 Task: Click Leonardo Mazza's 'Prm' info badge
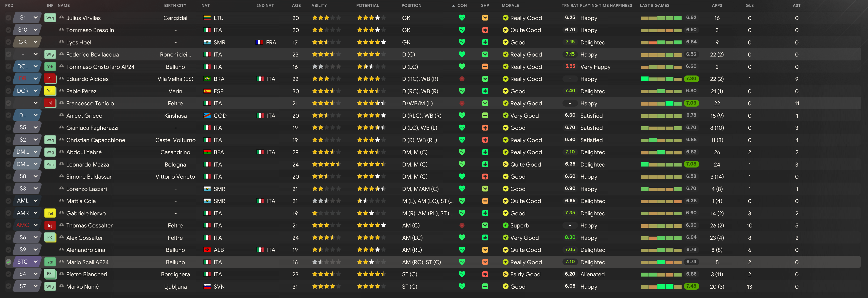pos(50,165)
